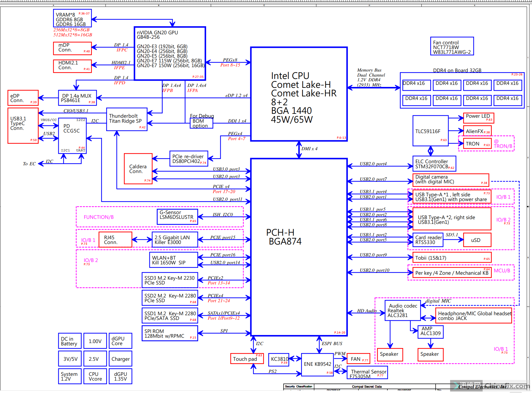Click the PD CCG5C controller block
The height and width of the screenshot is (393, 532).
point(72,136)
